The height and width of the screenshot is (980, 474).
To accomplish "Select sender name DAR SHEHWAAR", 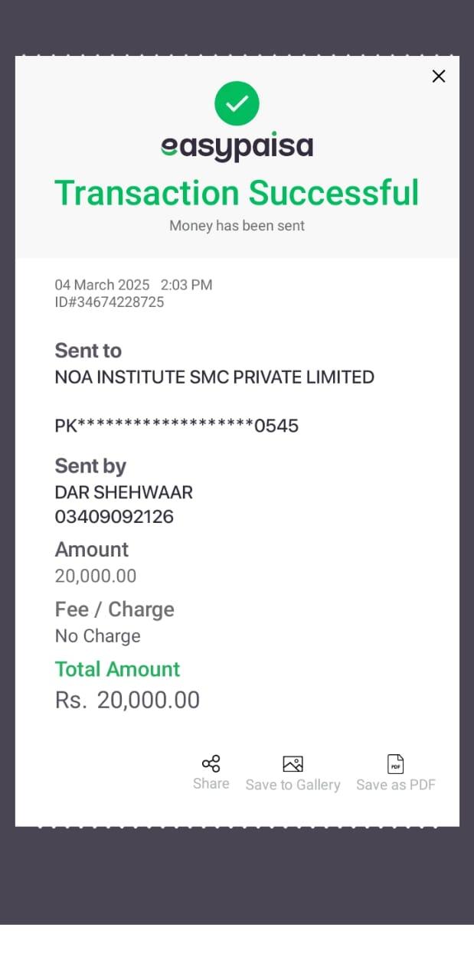I will [123, 492].
